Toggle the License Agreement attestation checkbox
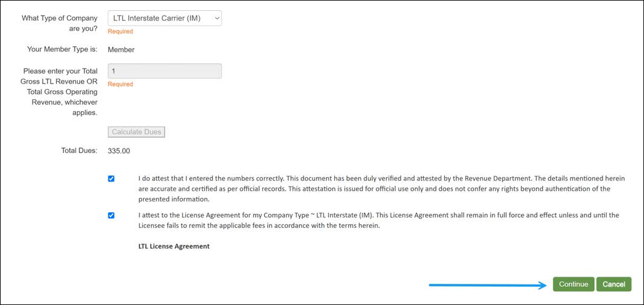 click(x=111, y=215)
